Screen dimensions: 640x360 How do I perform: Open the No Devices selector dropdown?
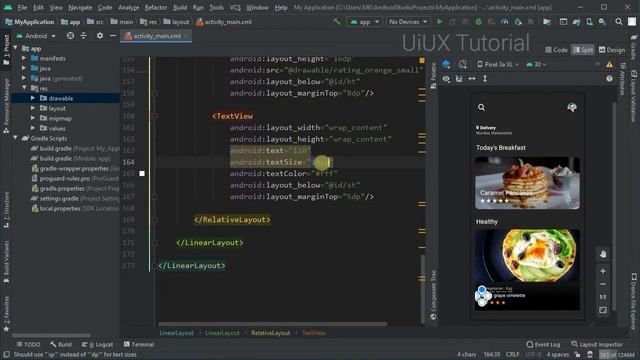tap(408, 22)
